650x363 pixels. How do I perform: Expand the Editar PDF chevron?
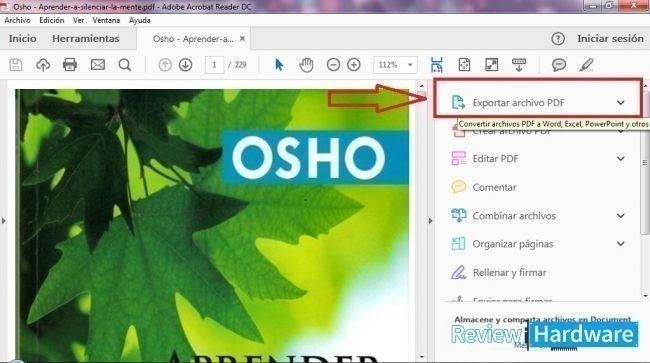pos(621,158)
